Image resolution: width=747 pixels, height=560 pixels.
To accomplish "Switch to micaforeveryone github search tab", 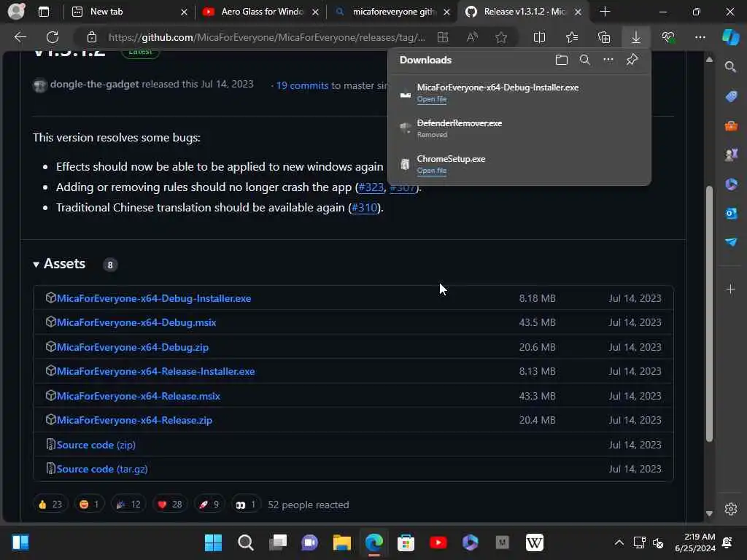I will pyautogui.click(x=392, y=12).
